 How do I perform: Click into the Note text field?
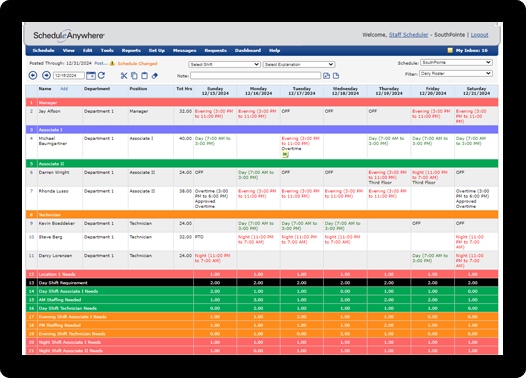point(256,76)
